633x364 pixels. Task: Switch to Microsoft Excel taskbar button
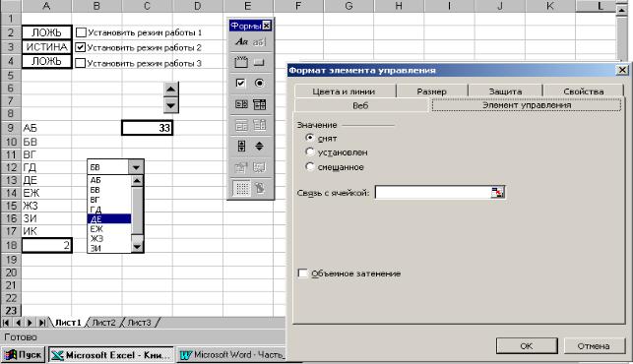[x=111, y=355]
